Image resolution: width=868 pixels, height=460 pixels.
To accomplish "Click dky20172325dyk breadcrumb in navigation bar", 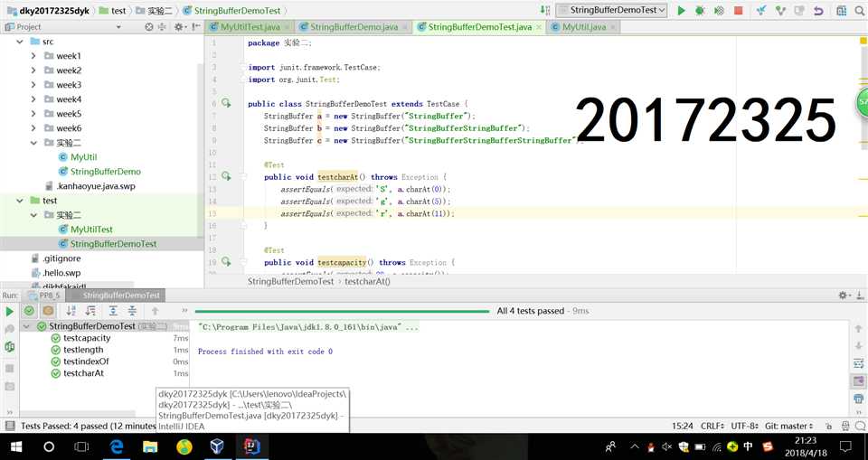I will click(48, 11).
